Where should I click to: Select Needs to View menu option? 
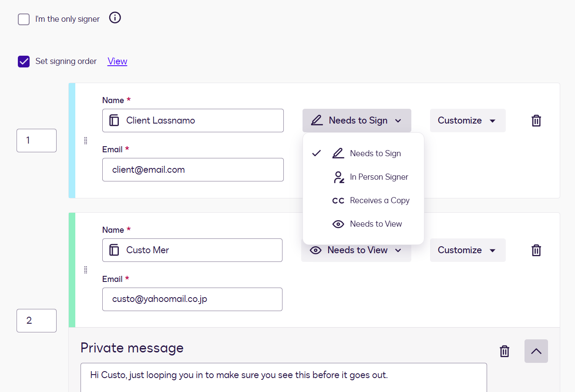pos(363,224)
